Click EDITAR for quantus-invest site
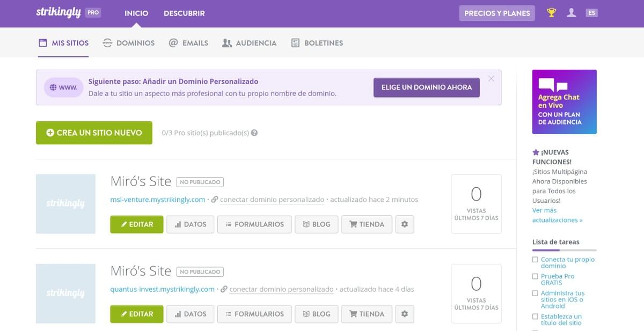Viewport: 644px width, 331px height. (137, 314)
